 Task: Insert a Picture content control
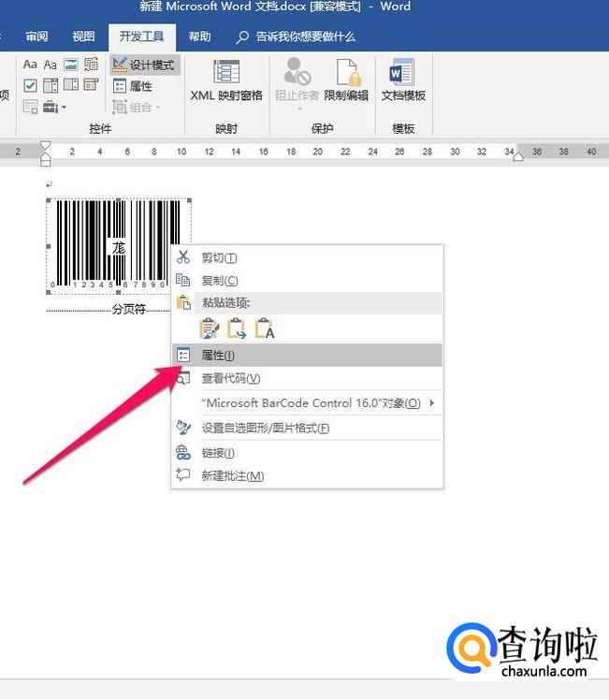(71, 65)
